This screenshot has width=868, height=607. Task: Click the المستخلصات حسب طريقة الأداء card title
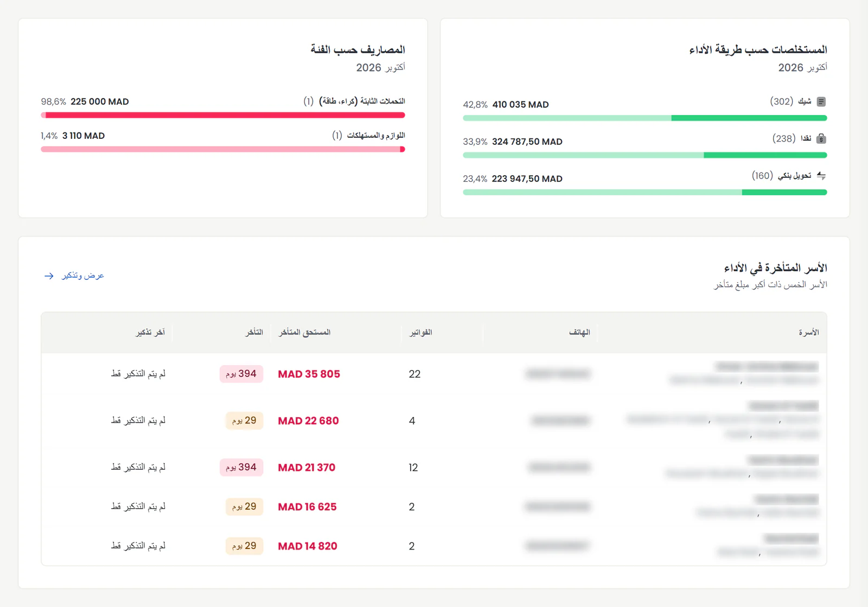pyautogui.click(x=758, y=49)
